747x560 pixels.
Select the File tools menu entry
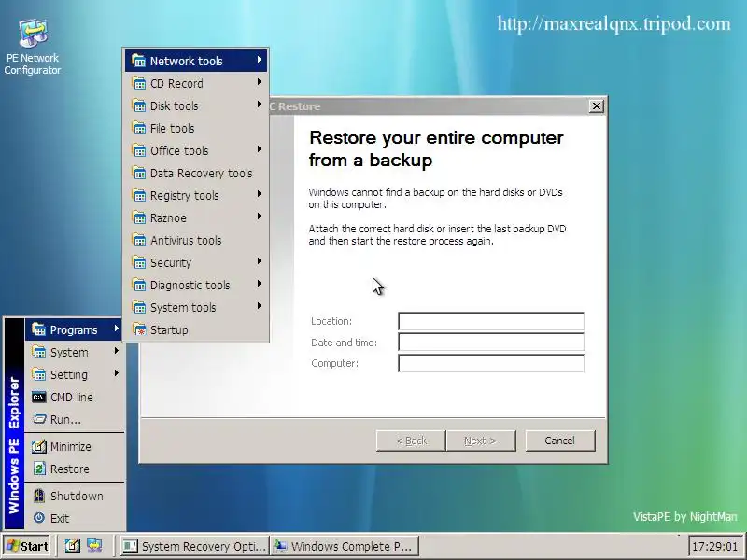196,128
